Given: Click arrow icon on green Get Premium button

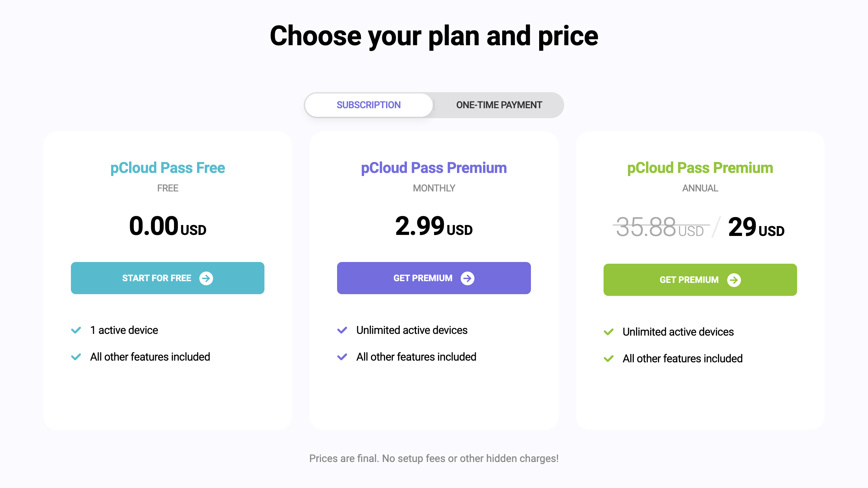Looking at the screenshot, I should tap(734, 280).
